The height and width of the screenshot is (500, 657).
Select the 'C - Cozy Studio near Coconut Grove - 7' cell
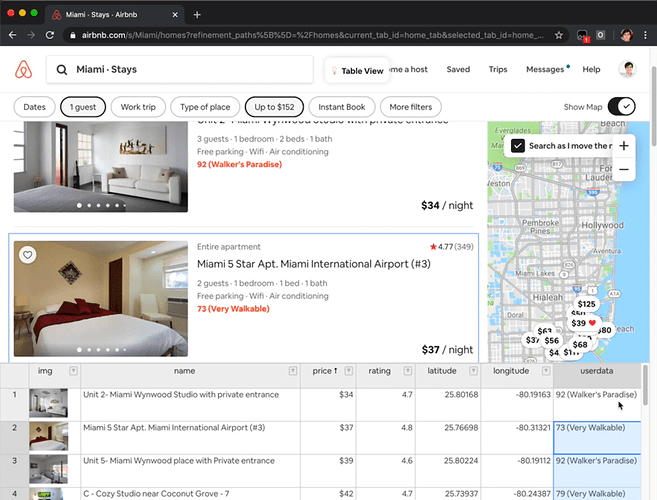click(190, 493)
